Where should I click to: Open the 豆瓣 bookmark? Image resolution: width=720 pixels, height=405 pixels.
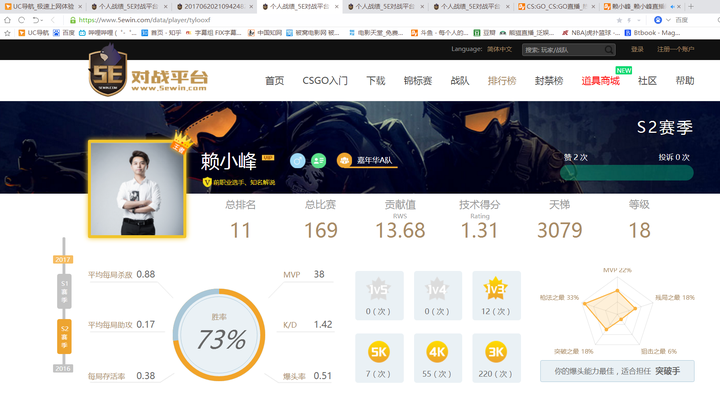[484, 33]
